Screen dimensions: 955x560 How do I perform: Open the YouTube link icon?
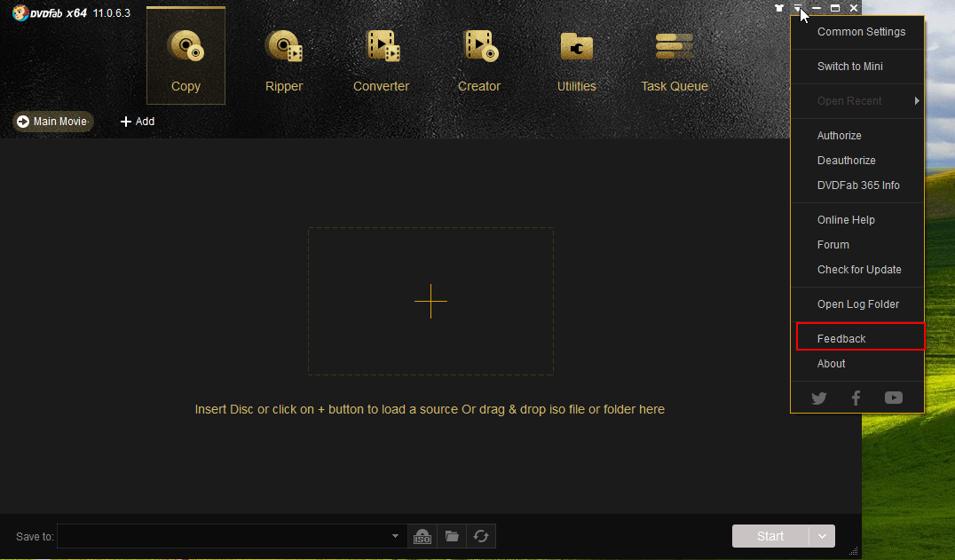point(894,398)
